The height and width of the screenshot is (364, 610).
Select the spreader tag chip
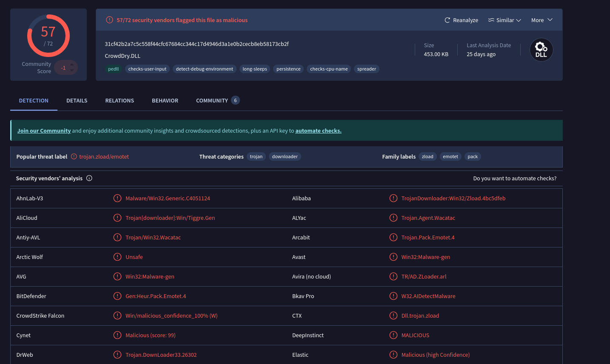point(367,69)
